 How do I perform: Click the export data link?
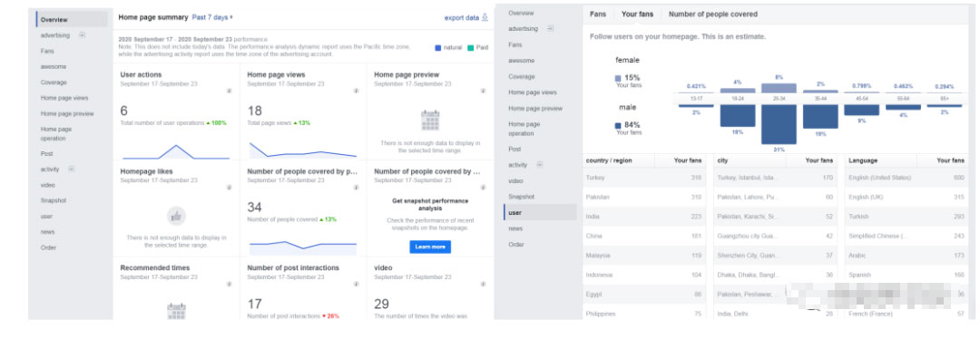462,17
